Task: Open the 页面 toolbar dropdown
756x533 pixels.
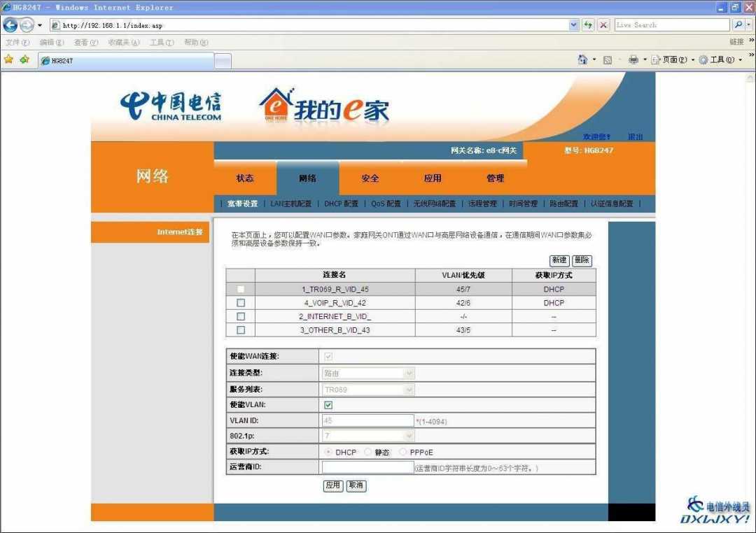Action: (x=673, y=59)
